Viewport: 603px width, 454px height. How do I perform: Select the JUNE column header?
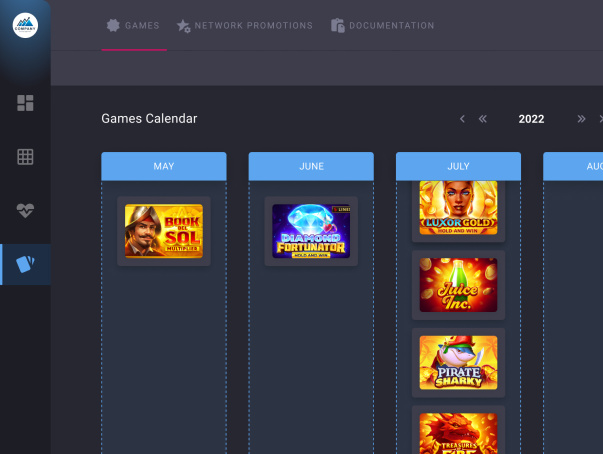(x=311, y=166)
